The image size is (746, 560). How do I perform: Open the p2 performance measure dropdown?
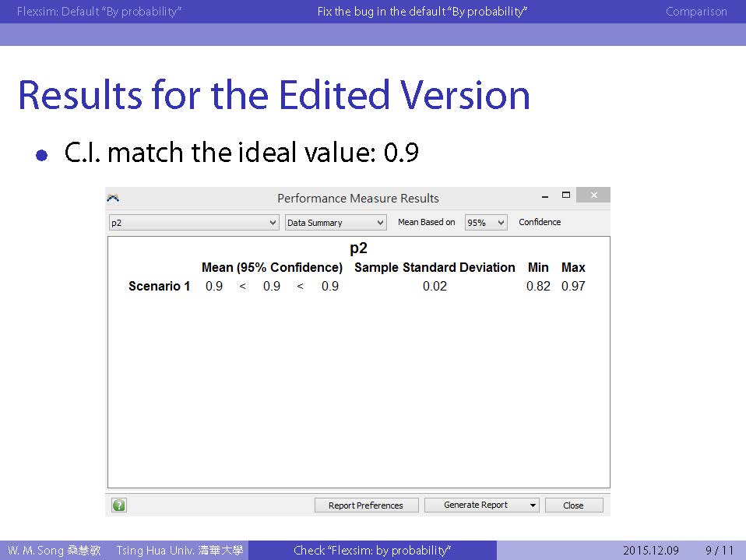pos(194,223)
